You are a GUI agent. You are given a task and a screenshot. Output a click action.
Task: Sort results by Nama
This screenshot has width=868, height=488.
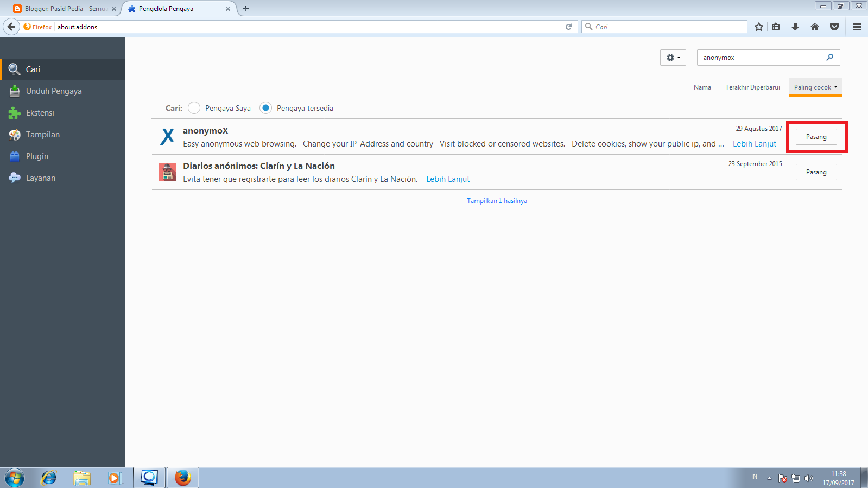coord(702,87)
